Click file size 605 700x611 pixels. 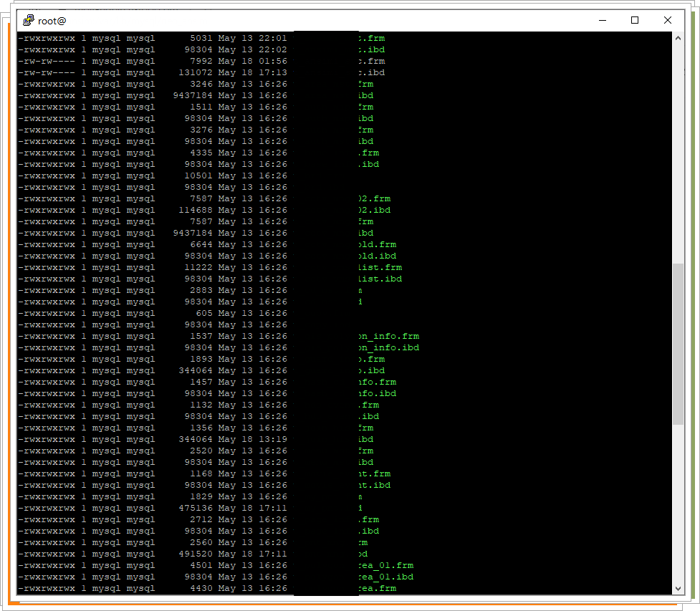coord(204,313)
